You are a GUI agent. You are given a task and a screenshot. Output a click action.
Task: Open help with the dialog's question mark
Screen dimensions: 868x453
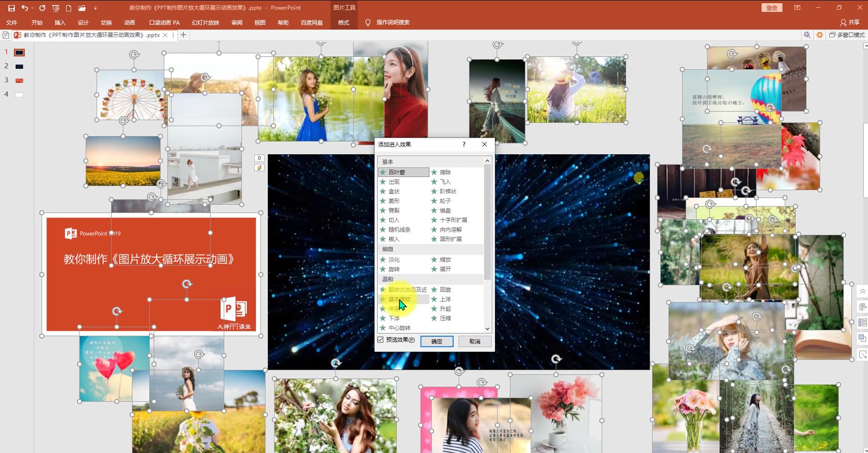coord(464,145)
